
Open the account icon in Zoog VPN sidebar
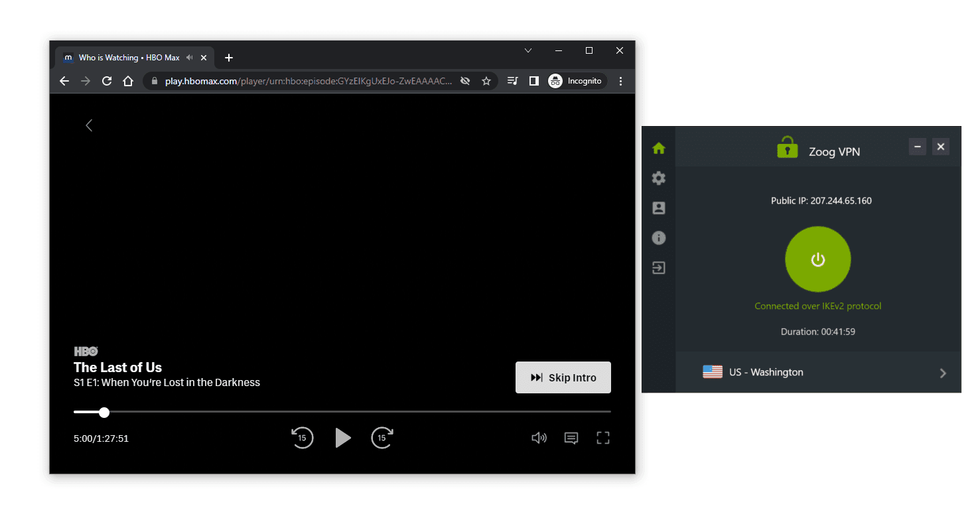click(658, 208)
